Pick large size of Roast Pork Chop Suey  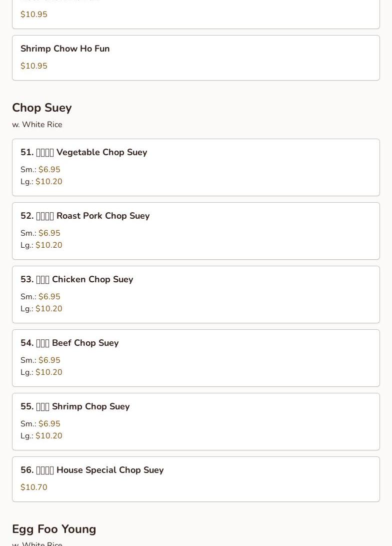(41, 245)
